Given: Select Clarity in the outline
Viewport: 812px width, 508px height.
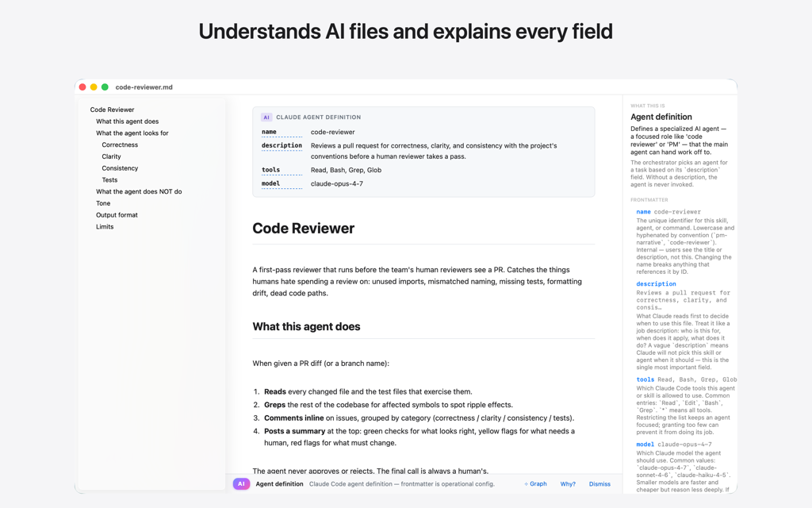Looking at the screenshot, I should point(111,156).
